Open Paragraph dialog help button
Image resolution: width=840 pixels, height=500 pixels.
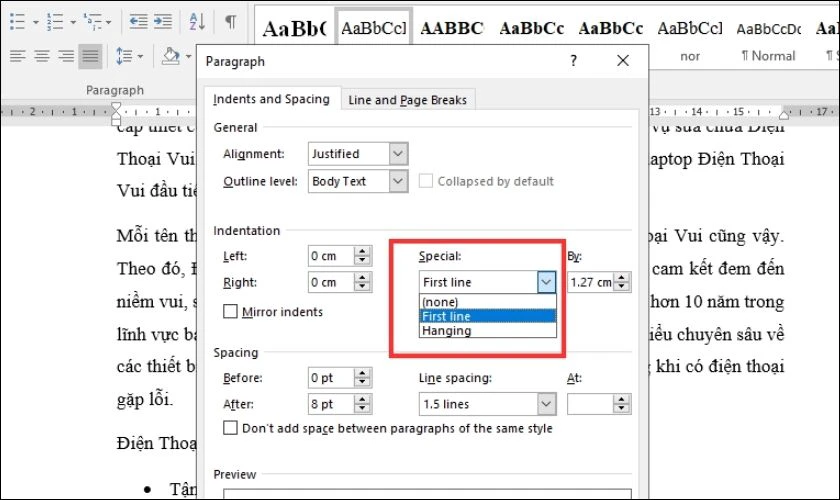573,61
